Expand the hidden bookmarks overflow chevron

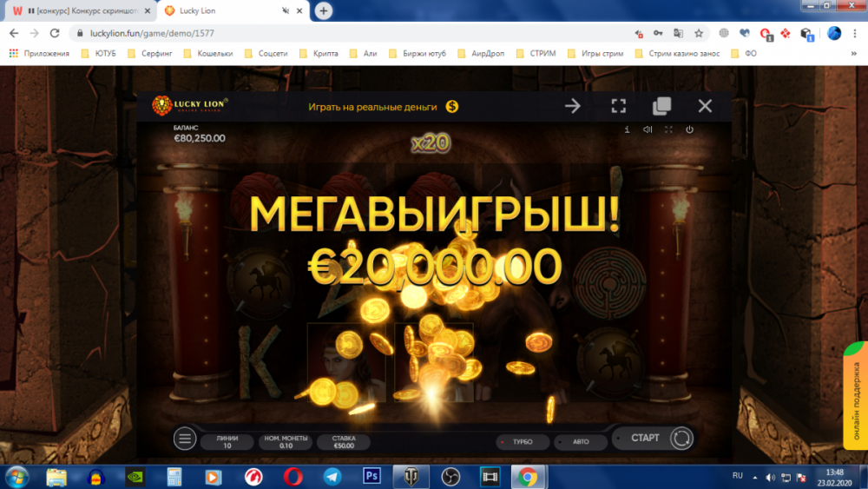(854, 53)
